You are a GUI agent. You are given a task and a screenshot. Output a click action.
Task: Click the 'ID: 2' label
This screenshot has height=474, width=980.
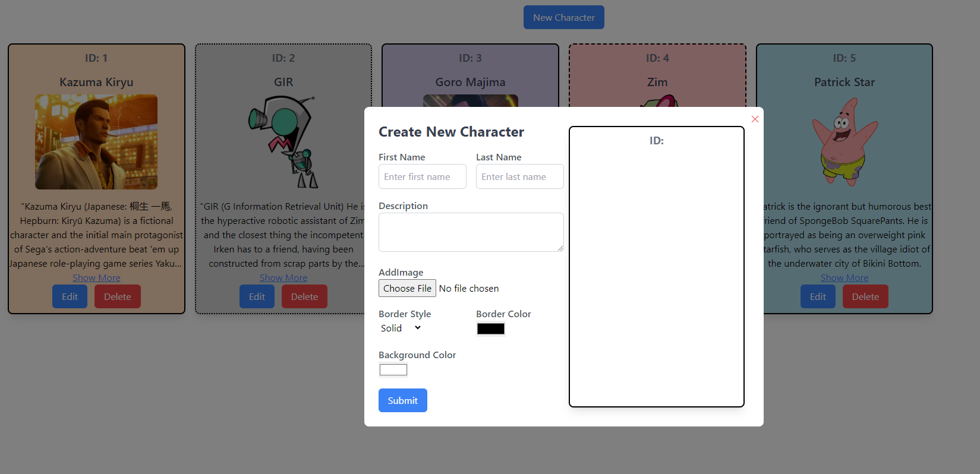[x=283, y=58]
